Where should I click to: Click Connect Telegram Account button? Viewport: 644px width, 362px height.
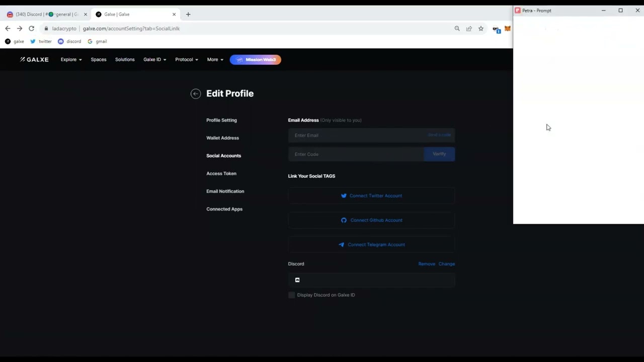(x=371, y=244)
